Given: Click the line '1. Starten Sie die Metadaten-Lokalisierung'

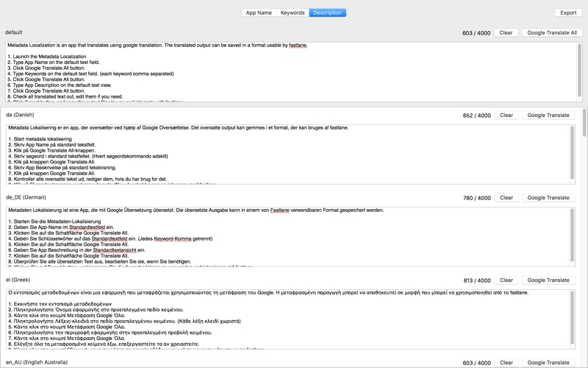Looking at the screenshot, I should pyautogui.click(x=54, y=222).
